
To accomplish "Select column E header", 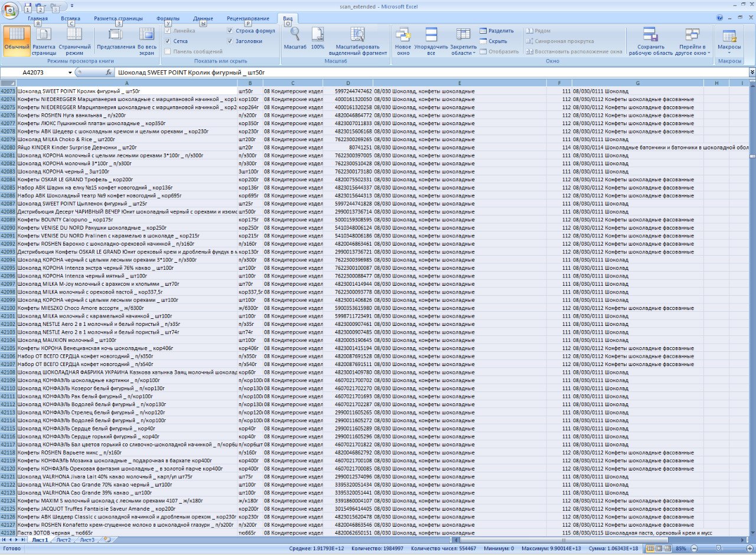I will click(x=460, y=83).
